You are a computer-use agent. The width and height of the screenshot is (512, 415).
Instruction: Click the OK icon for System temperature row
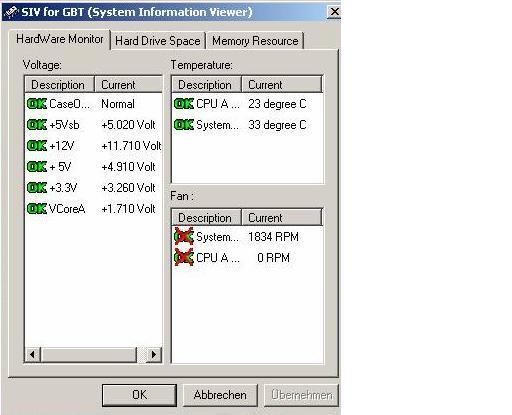click(x=184, y=125)
